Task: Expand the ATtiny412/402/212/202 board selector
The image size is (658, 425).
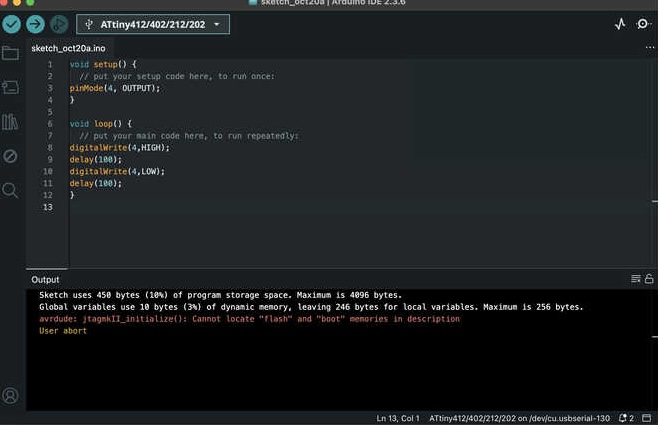Action: coord(153,24)
